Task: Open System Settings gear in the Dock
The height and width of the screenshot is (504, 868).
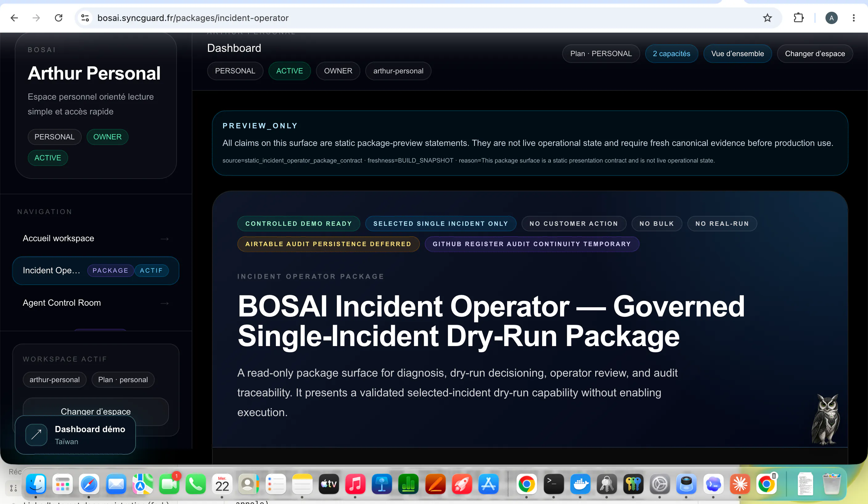Action: [660, 484]
